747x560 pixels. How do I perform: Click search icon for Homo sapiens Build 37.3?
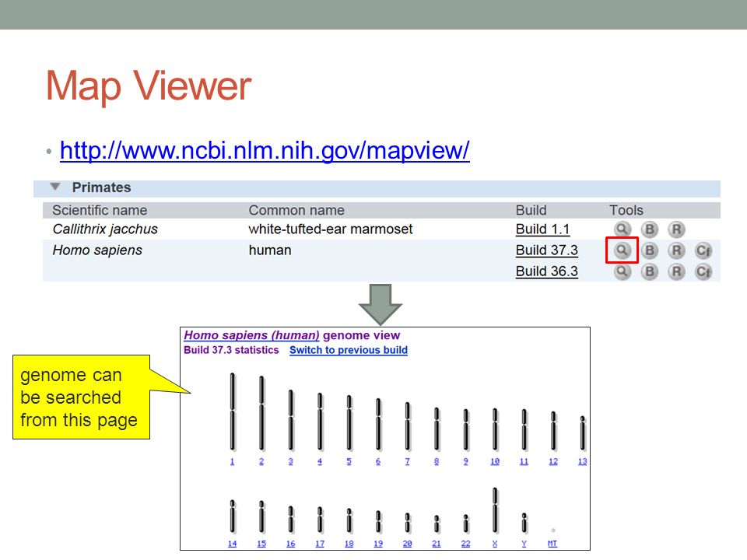tap(622, 250)
